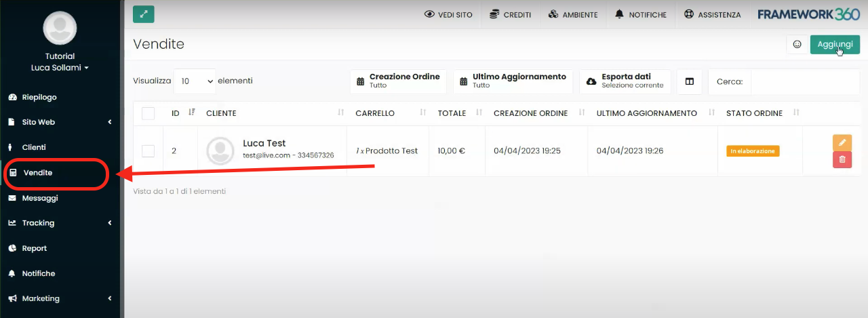Screen dimensions: 868x318
Task: Sort by Creazione Ordine column header
Action: pyautogui.click(x=536, y=113)
